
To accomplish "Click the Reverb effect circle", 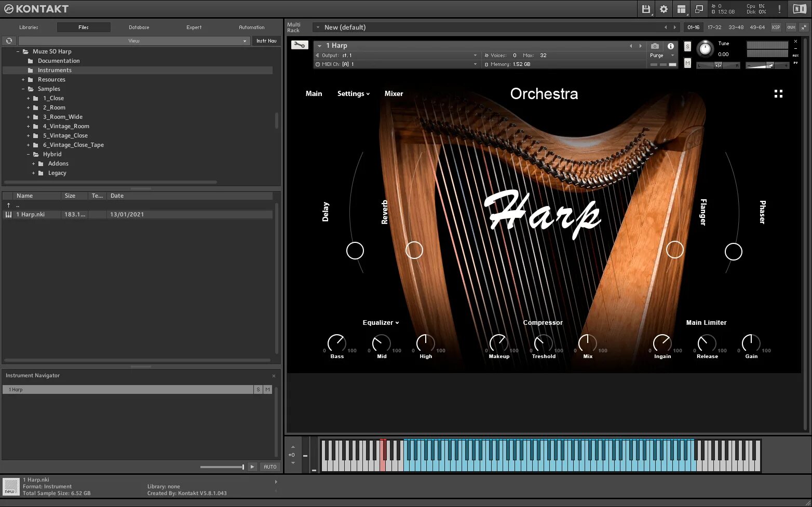I will click(x=414, y=250).
